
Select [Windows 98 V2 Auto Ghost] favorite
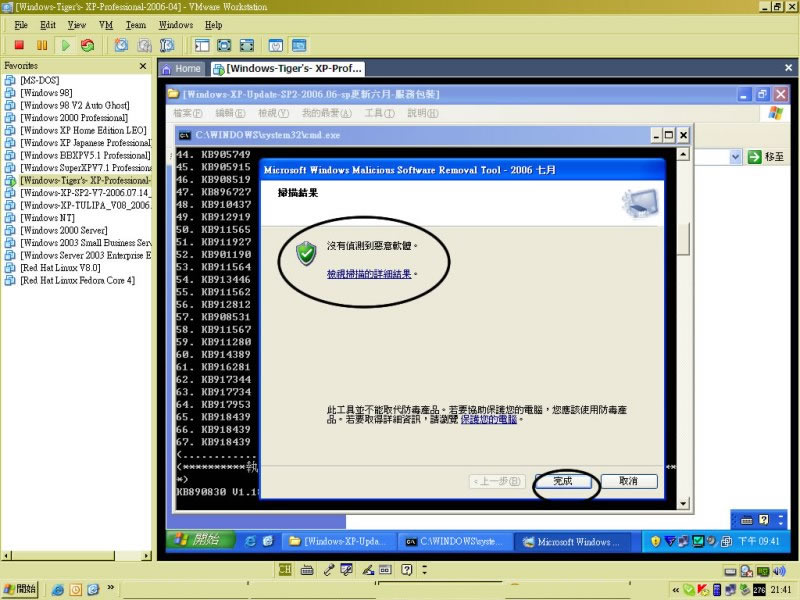[x=74, y=105]
